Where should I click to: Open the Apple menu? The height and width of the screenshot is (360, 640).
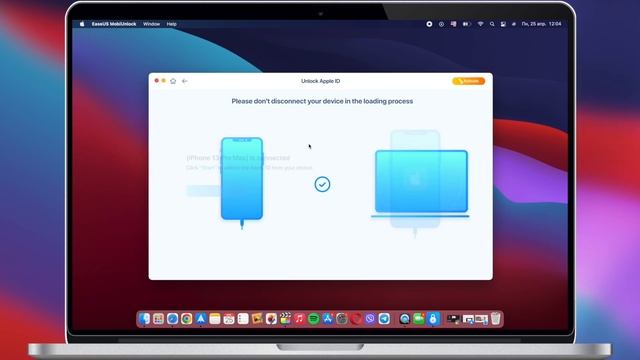tap(82, 24)
